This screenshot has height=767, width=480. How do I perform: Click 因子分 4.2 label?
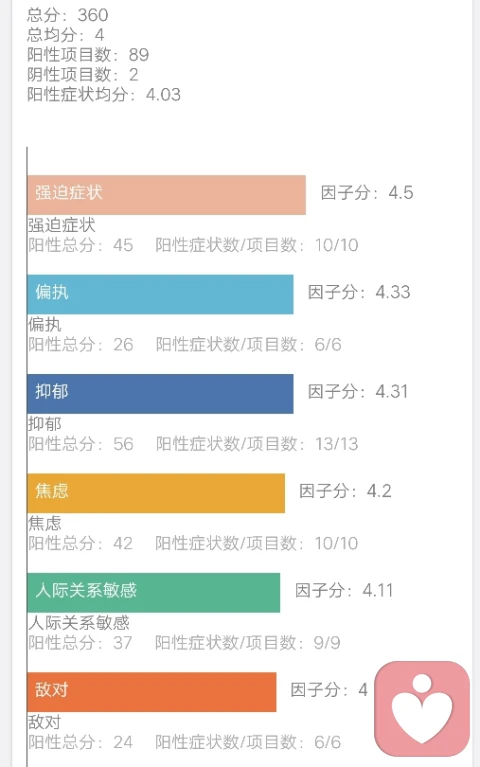pyautogui.click(x=345, y=491)
